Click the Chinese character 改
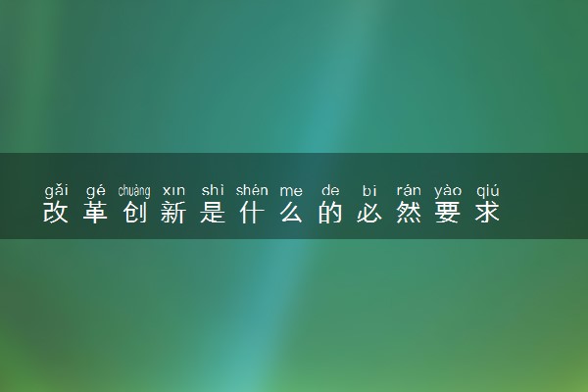 56,212
